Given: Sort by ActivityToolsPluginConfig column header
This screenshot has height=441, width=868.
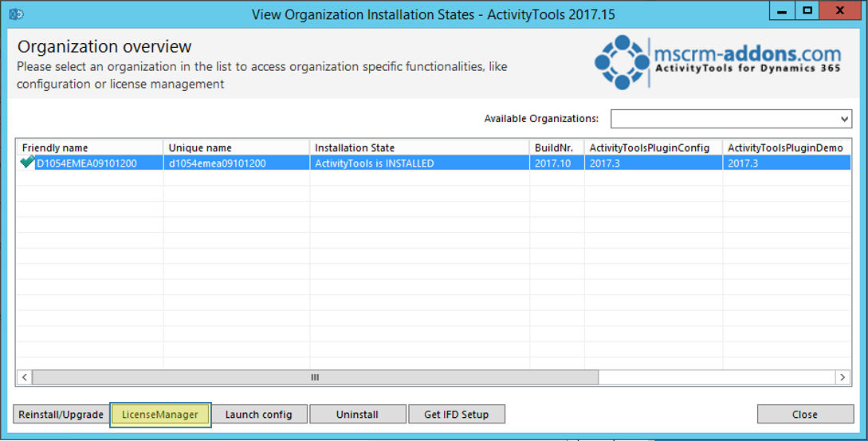Looking at the screenshot, I should point(654,148).
